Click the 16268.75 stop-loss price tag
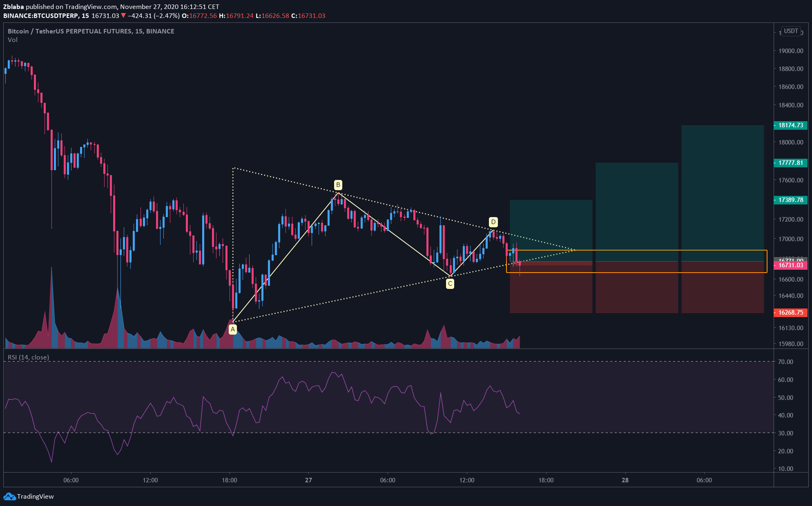This screenshot has height=506, width=812. [791, 313]
